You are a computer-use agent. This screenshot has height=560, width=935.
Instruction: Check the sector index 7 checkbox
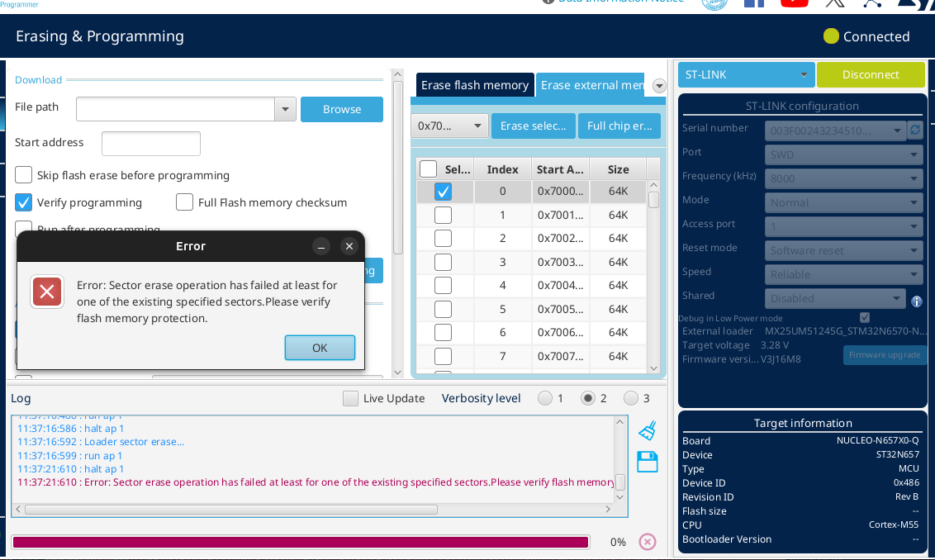click(x=443, y=356)
